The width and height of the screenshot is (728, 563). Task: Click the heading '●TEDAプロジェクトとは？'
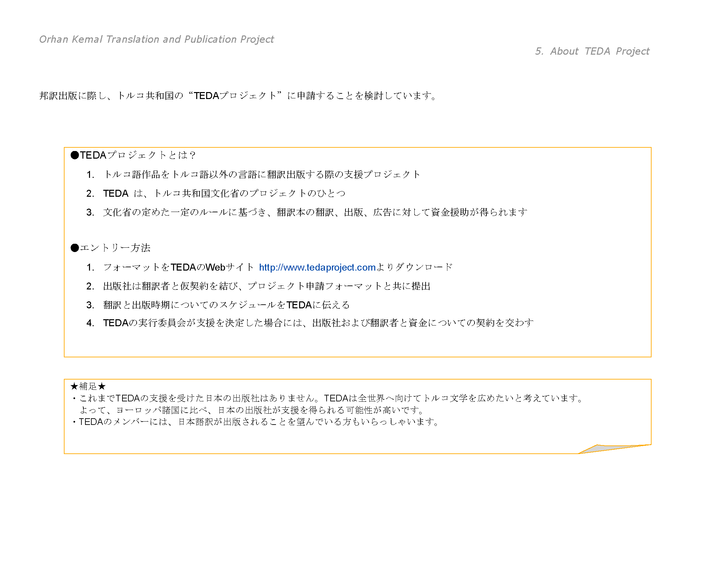tap(133, 155)
